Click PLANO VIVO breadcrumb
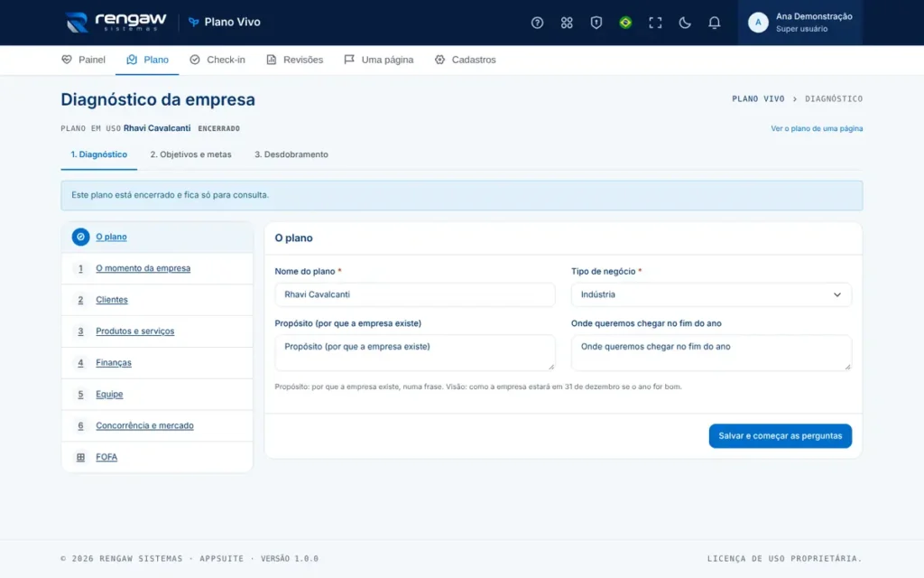The width and height of the screenshot is (924, 578). pos(758,99)
